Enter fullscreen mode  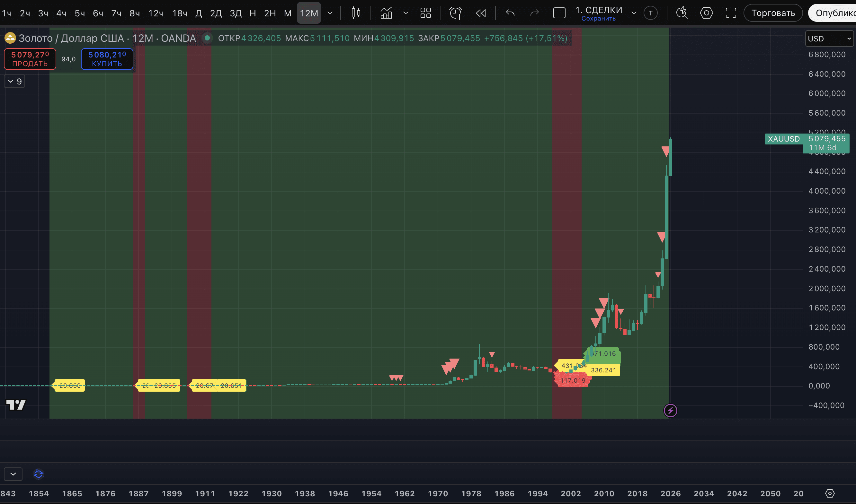click(731, 13)
